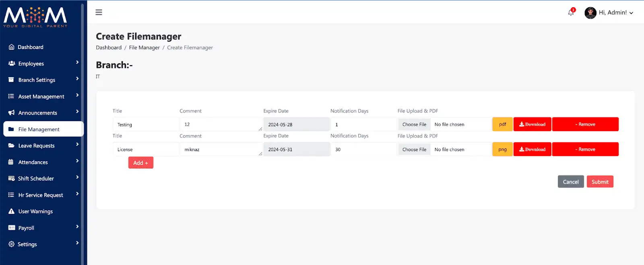Screen dimensions: 644x265
Task: Expand the Employees submenu chevron
Action: click(x=77, y=62)
